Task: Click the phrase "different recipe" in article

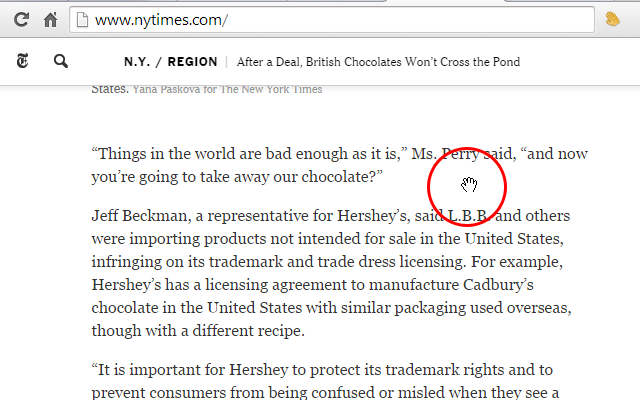Action: [x=248, y=331]
